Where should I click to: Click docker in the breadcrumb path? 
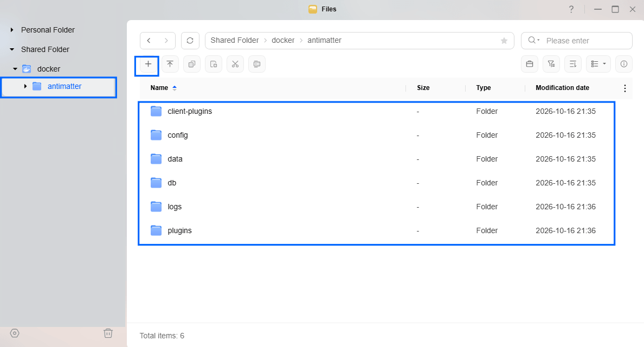coord(283,40)
